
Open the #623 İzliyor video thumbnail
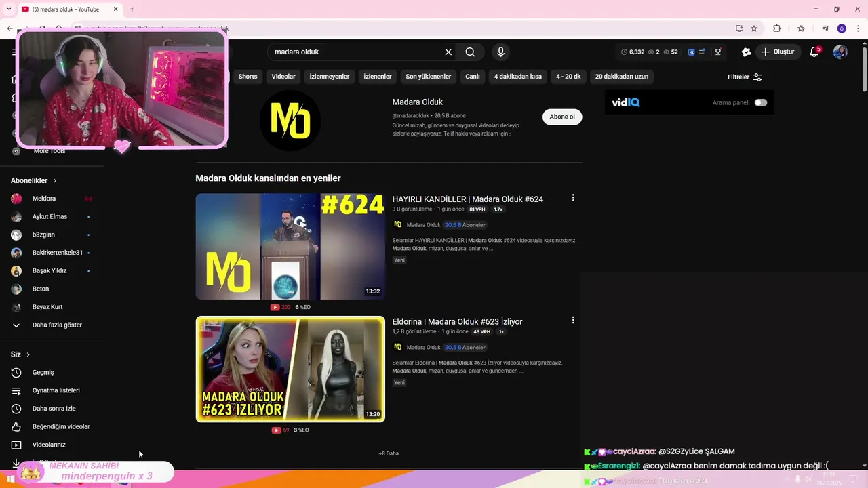click(290, 369)
